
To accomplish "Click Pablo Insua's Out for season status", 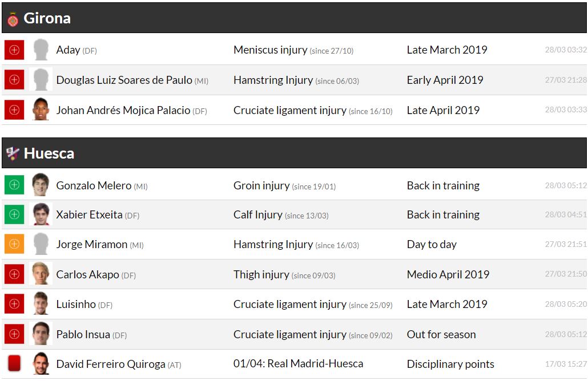I will tap(441, 334).
